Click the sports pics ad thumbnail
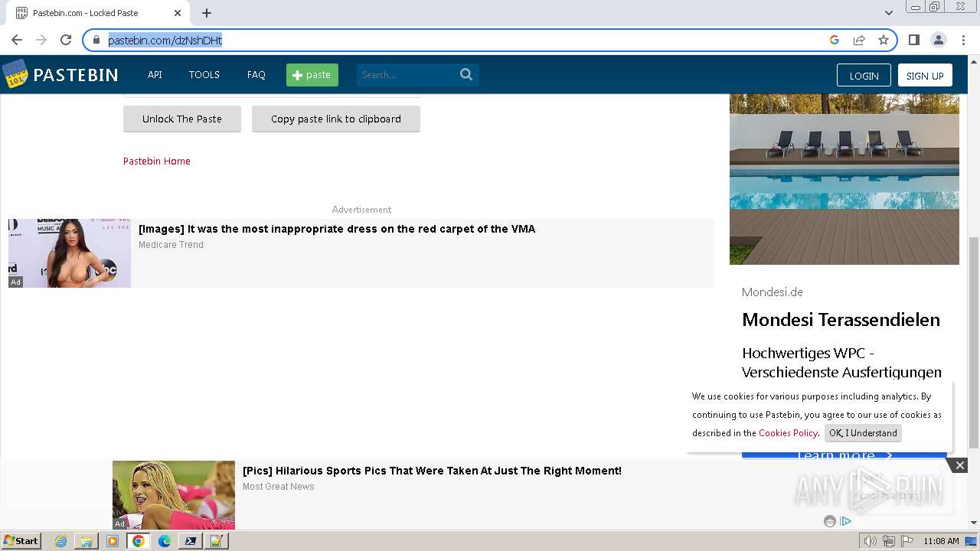980x551 pixels. (x=174, y=495)
